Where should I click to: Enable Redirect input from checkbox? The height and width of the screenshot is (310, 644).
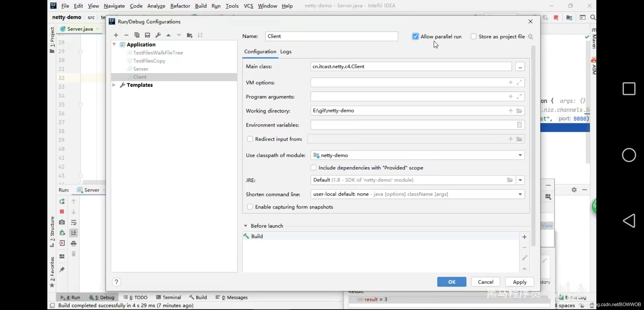pos(250,139)
